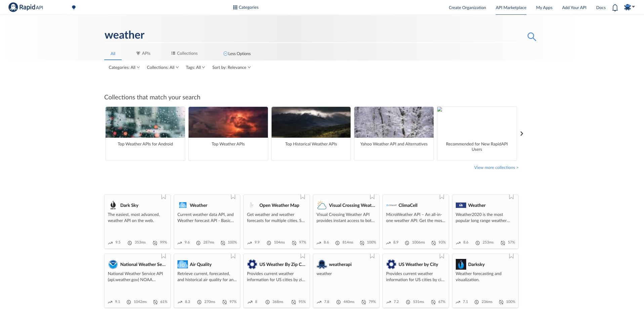Switch to the APIs tab
This screenshot has height=311, width=644.
[x=143, y=53]
